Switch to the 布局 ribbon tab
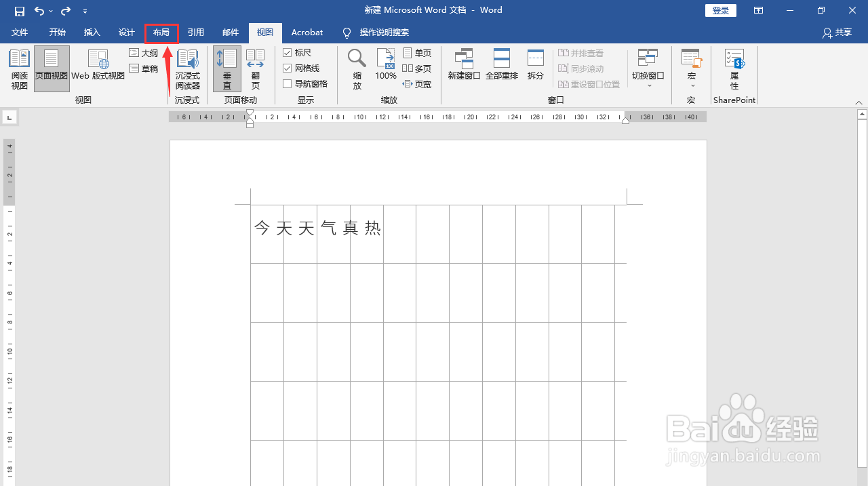 pyautogui.click(x=161, y=32)
